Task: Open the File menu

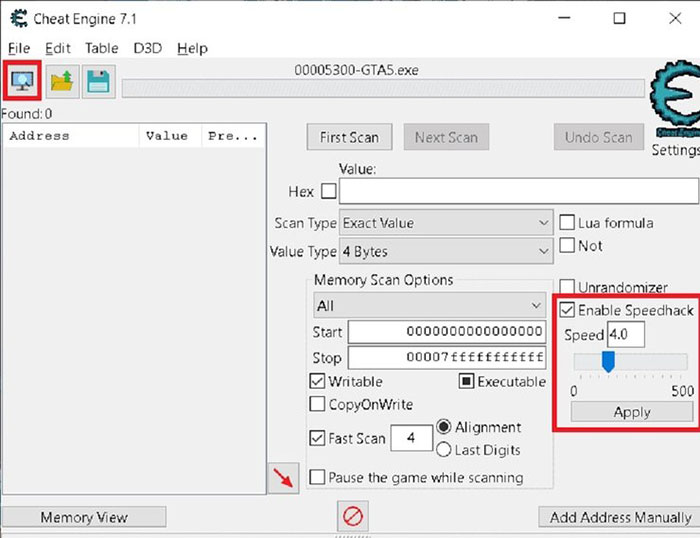Action: click(x=19, y=48)
